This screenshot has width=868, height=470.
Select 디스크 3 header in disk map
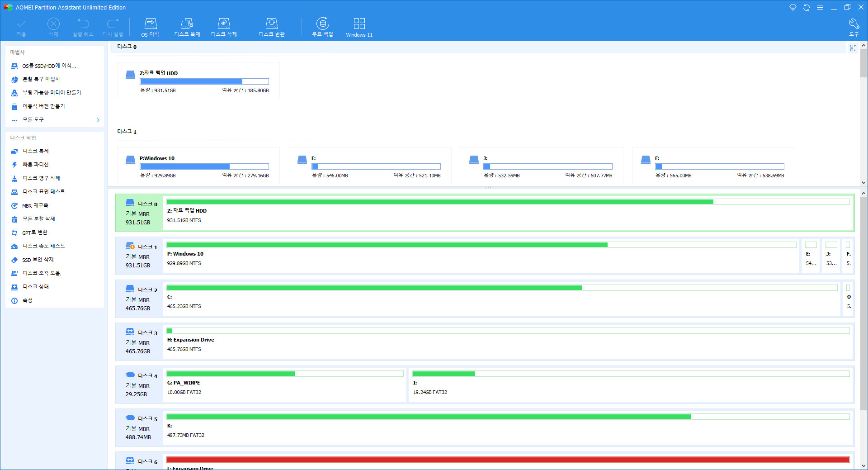tap(139, 342)
